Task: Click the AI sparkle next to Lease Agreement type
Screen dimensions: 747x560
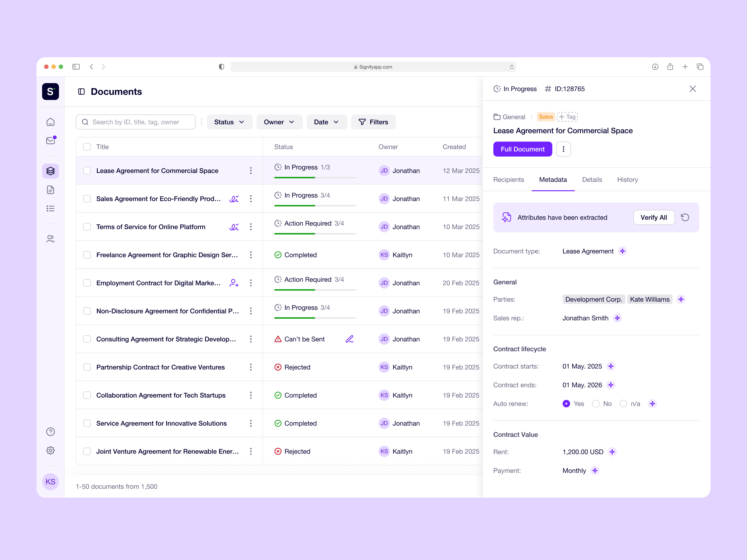Action: pos(622,251)
